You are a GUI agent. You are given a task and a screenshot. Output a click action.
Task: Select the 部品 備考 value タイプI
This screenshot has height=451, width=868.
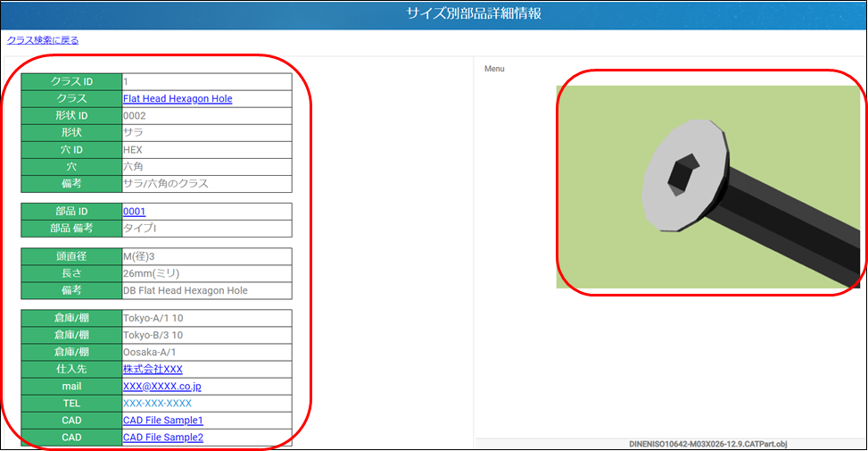click(x=207, y=229)
